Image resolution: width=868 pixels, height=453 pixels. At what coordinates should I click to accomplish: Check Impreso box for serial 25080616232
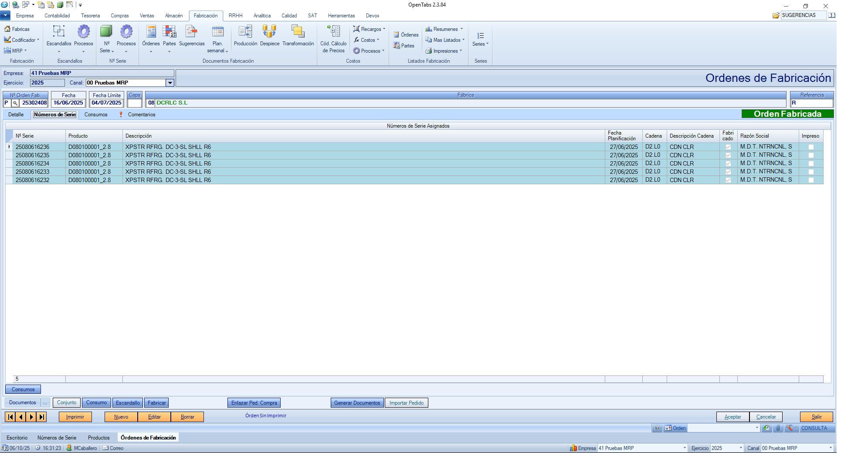811,180
